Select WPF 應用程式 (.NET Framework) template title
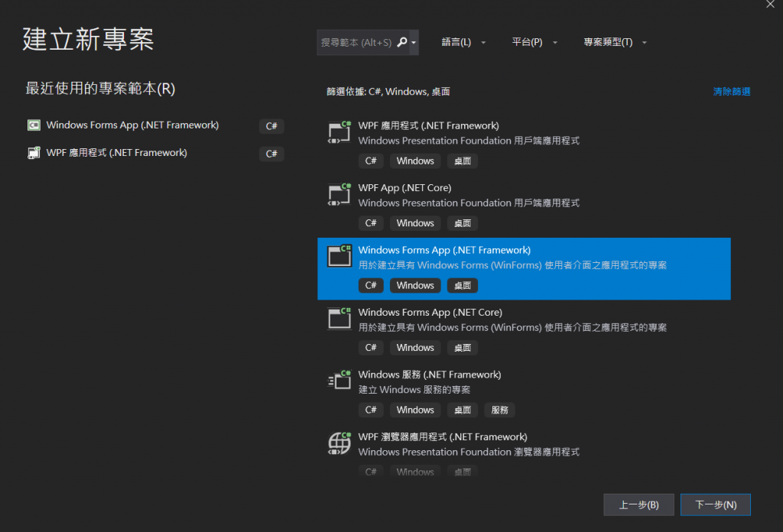 [x=428, y=126]
